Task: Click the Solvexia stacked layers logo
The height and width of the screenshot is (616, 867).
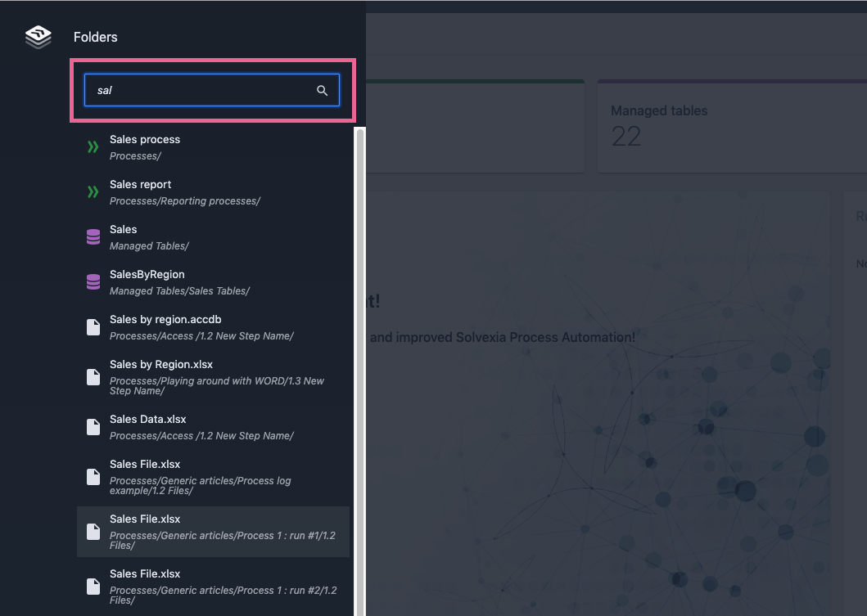Action: pyautogui.click(x=38, y=37)
